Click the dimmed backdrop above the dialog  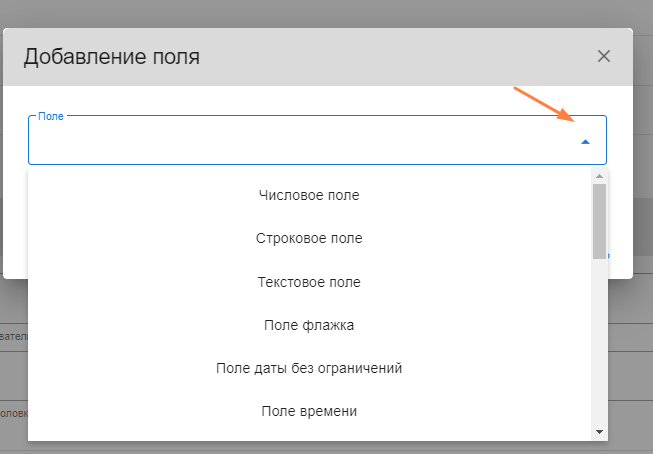300,12
